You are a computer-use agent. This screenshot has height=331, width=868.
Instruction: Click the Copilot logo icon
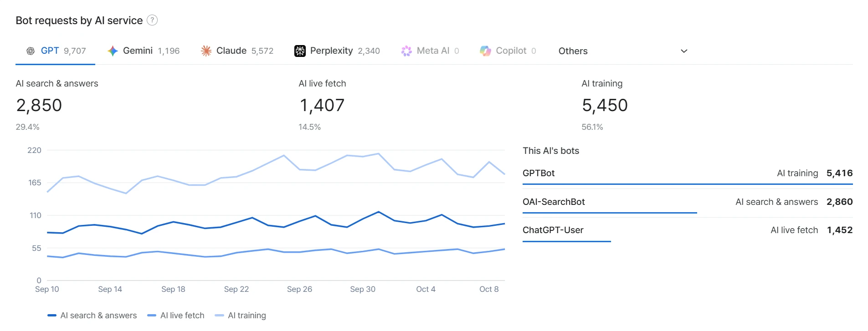[x=485, y=51]
